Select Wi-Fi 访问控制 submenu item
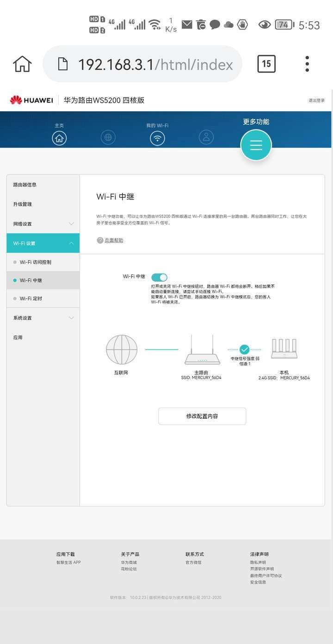333x644 pixels. coord(43,262)
